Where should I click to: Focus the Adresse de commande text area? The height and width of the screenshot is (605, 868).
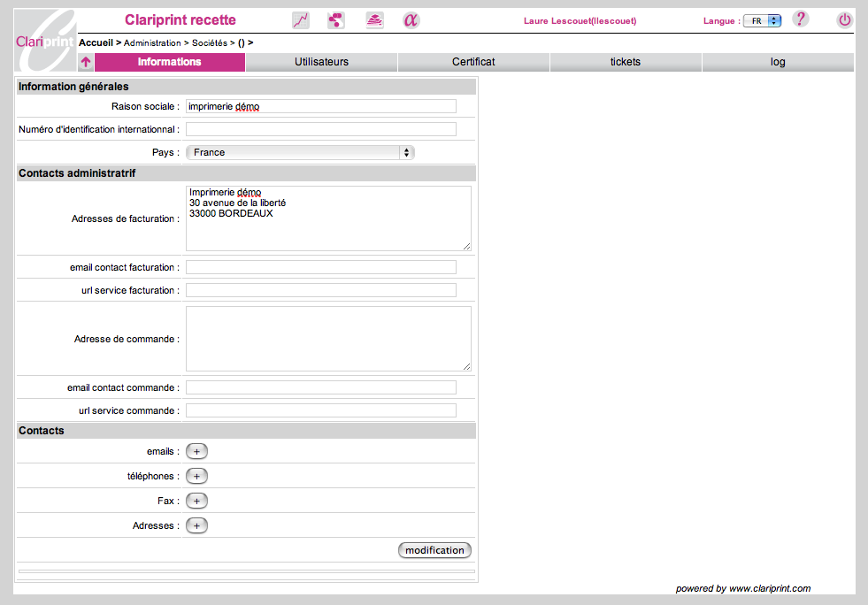pos(327,339)
